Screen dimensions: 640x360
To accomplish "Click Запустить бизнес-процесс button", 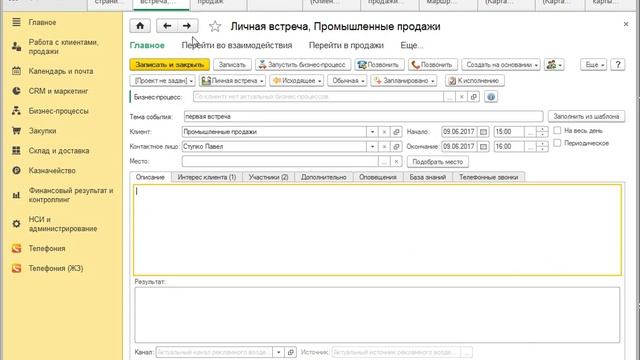I will pos(303,65).
